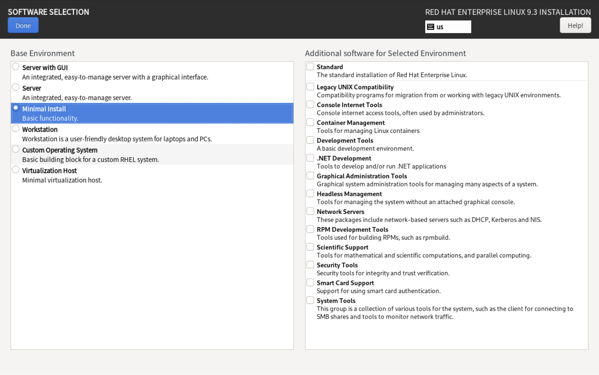Click the selected Minimal Install radio button
This screenshot has width=599, height=375.
click(x=16, y=108)
